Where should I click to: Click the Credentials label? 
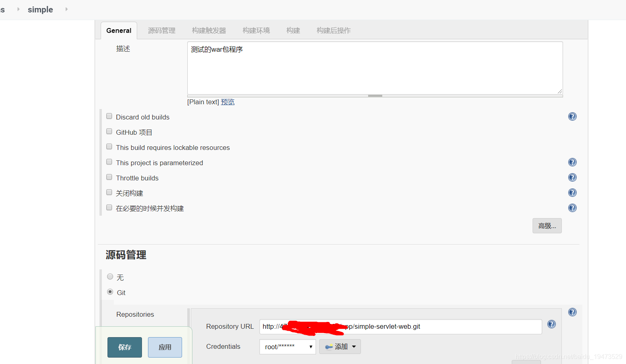(223, 346)
